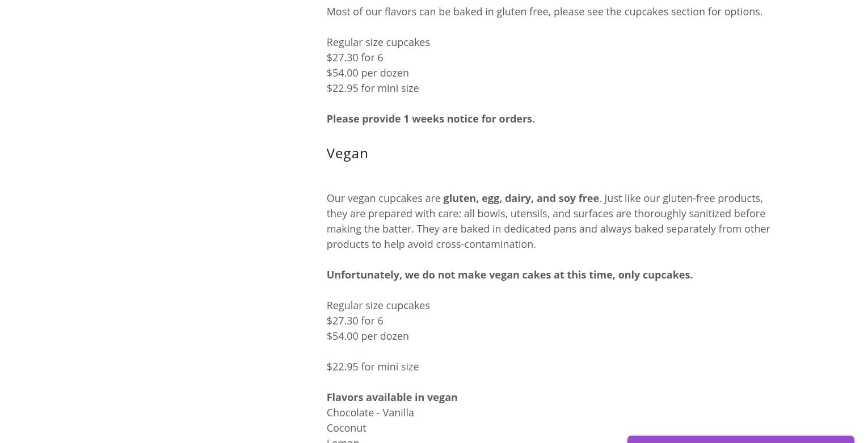Click the purple widget bar at bottom
The height and width of the screenshot is (443, 868).
[740, 439]
